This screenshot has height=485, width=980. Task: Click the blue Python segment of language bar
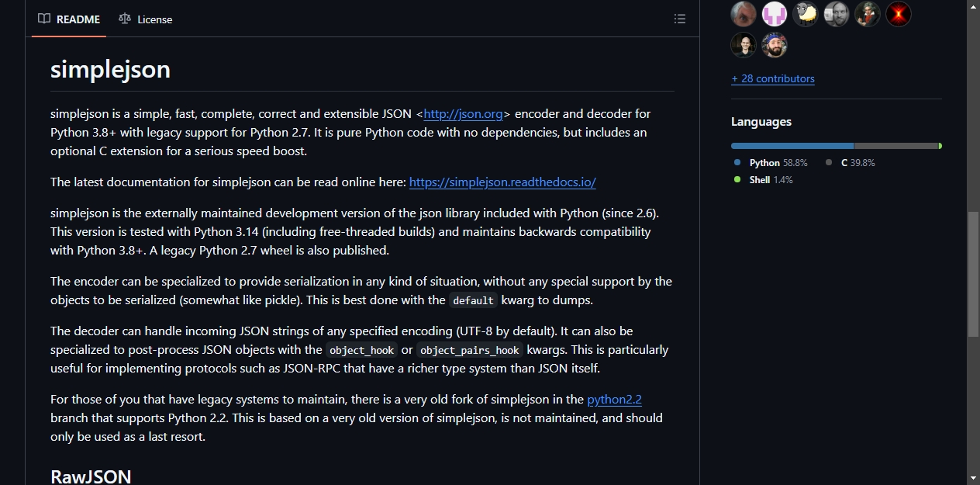792,146
